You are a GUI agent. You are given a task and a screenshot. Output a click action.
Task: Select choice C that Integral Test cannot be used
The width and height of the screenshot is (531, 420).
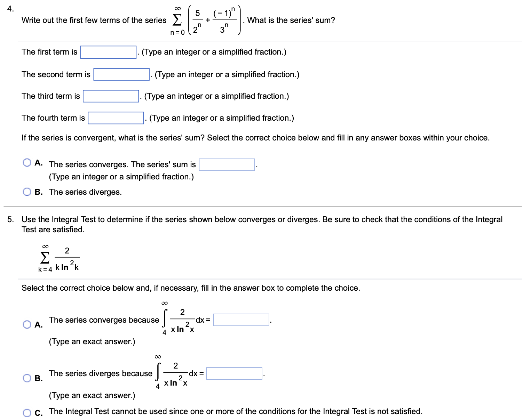tap(27, 413)
